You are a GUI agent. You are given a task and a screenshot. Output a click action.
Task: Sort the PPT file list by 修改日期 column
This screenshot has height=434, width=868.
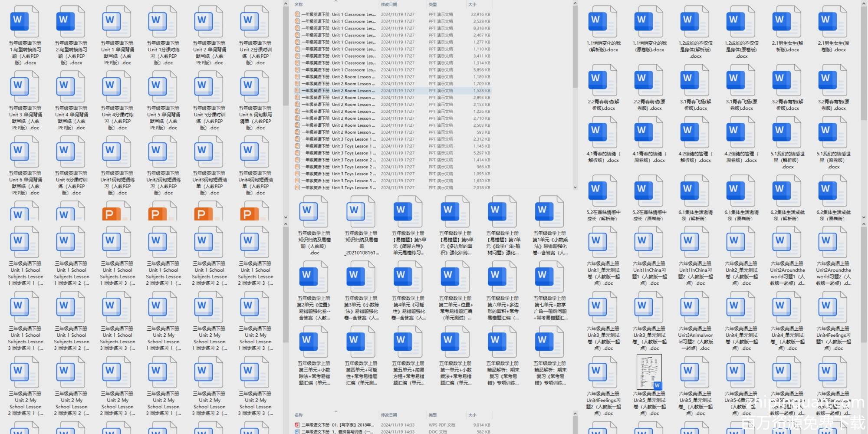click(x=389, y=4)
